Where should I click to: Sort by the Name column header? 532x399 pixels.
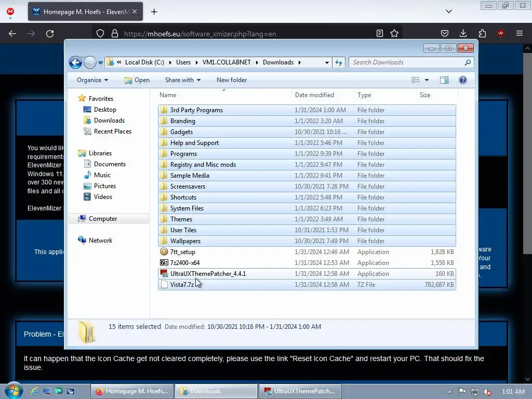[x=168, y=95]
